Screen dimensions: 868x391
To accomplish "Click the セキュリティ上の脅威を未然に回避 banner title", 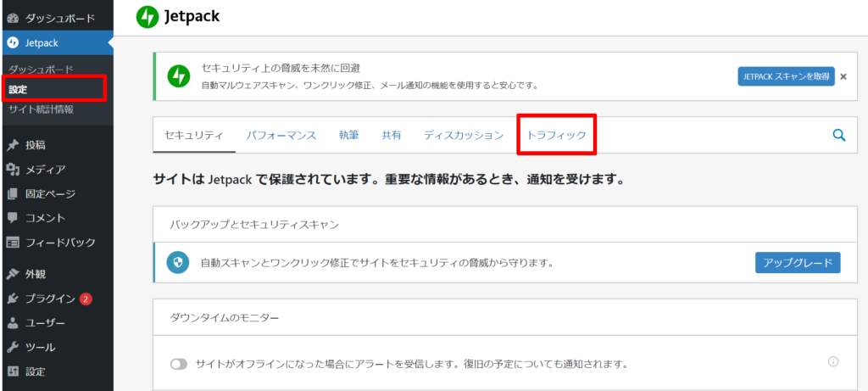I will tap(281, 69).
